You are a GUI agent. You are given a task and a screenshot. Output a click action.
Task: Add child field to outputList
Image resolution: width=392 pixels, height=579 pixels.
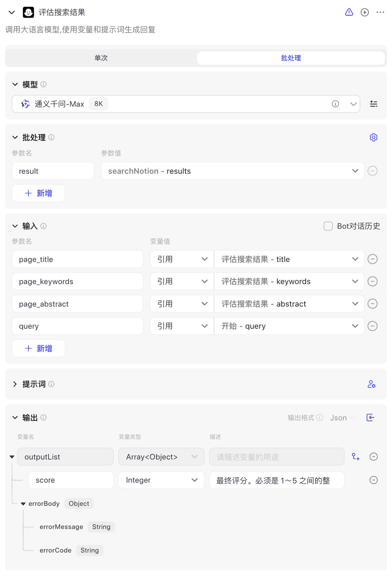356,457
